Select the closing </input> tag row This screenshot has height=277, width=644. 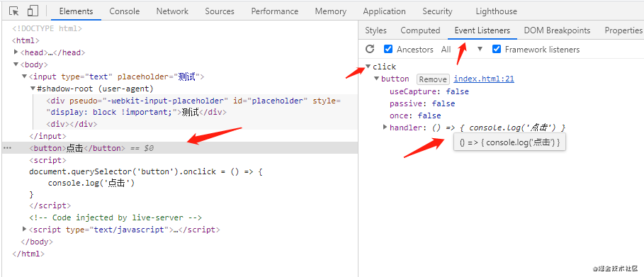click(47, 136)
